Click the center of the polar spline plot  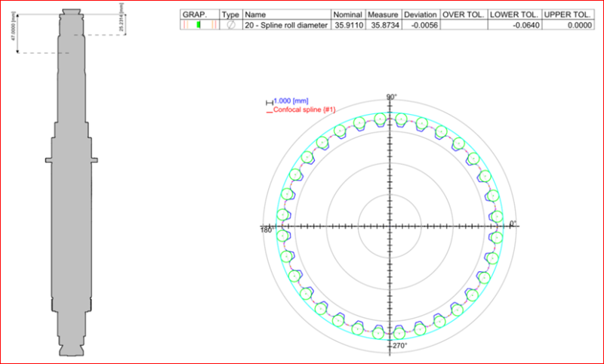click(x=390, y=226)
